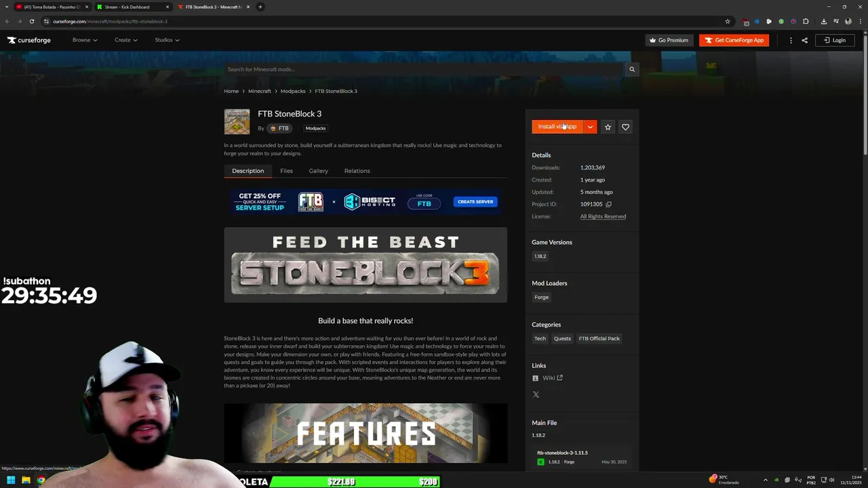The height and width of the screenshot is (488, 868).
Task: Copy the Project ID with the copy icon
Action: point(608,204)
